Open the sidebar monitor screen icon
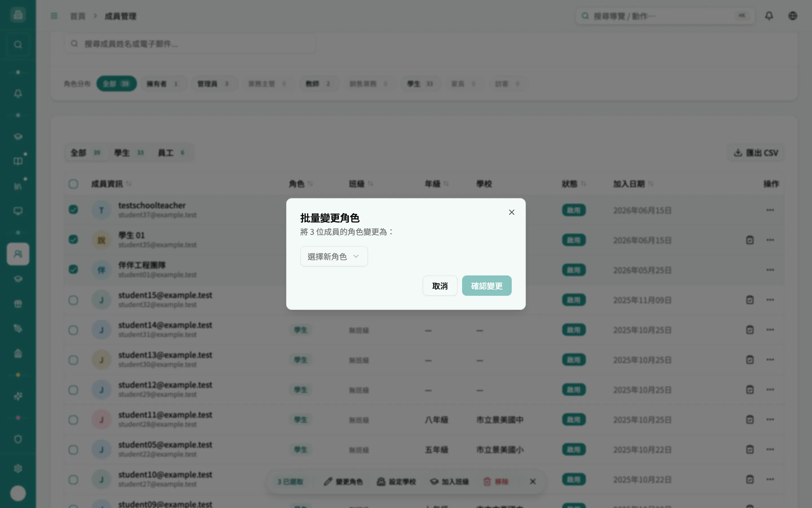This screenshot has height=508, width=812. [x=18, y=211]
